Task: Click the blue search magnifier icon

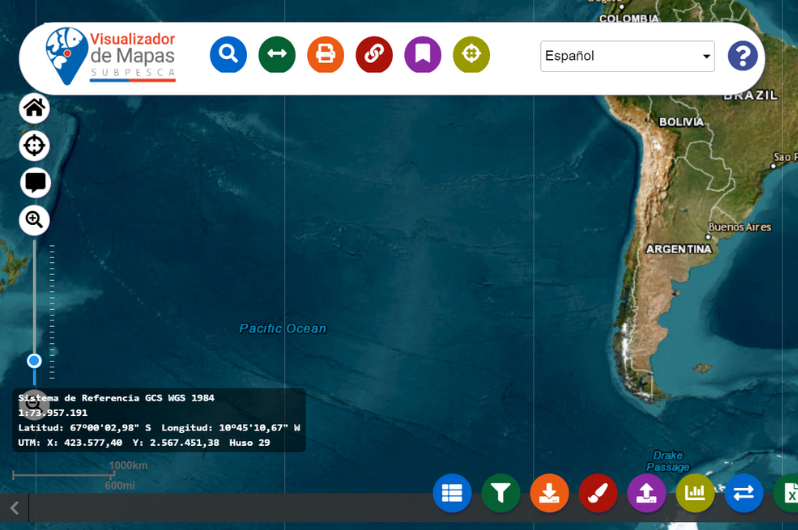Action: pyautogui.click(x=228, y=54)
